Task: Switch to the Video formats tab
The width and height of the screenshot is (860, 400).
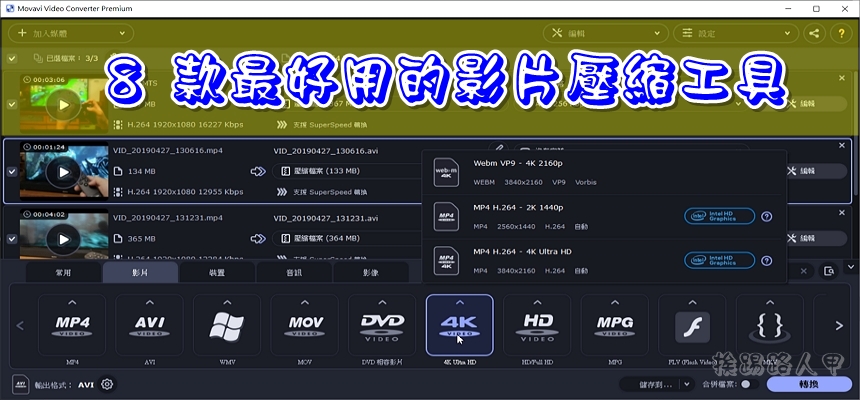Action: pos(140,273)
